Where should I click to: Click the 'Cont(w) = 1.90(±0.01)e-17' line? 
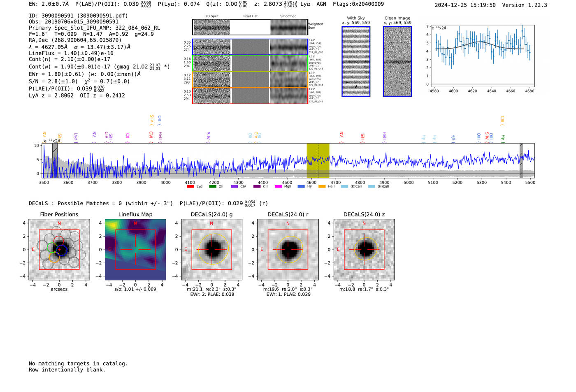(99, 66)
